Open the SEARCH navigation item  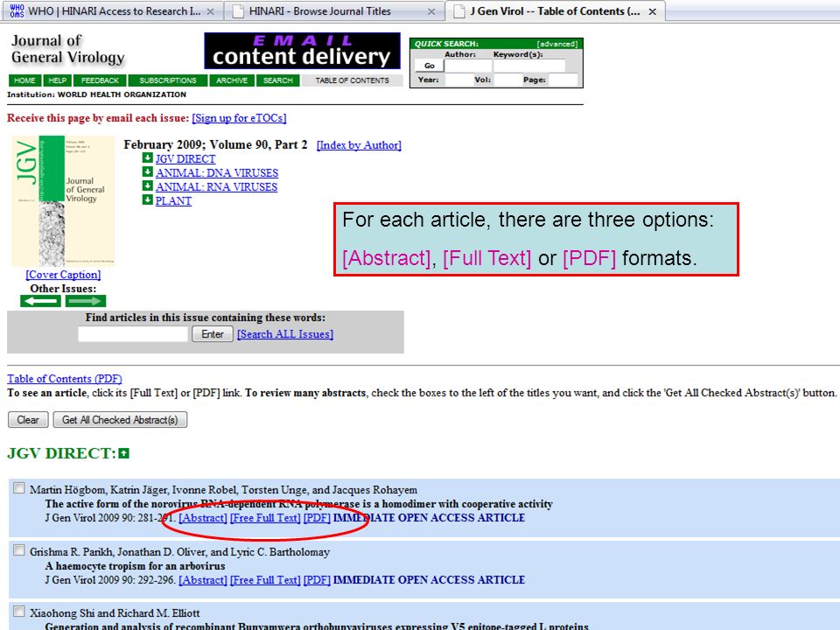277,80
